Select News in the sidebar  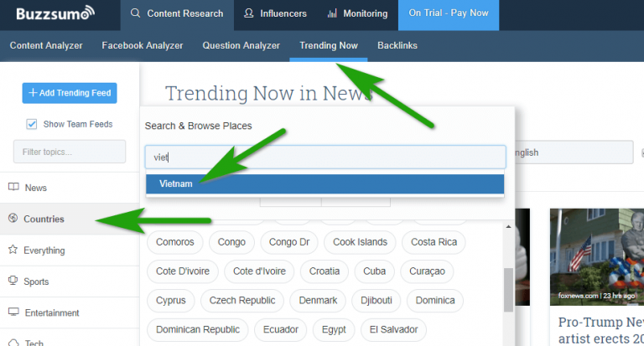pyautogui.click(x=70, y=188)
